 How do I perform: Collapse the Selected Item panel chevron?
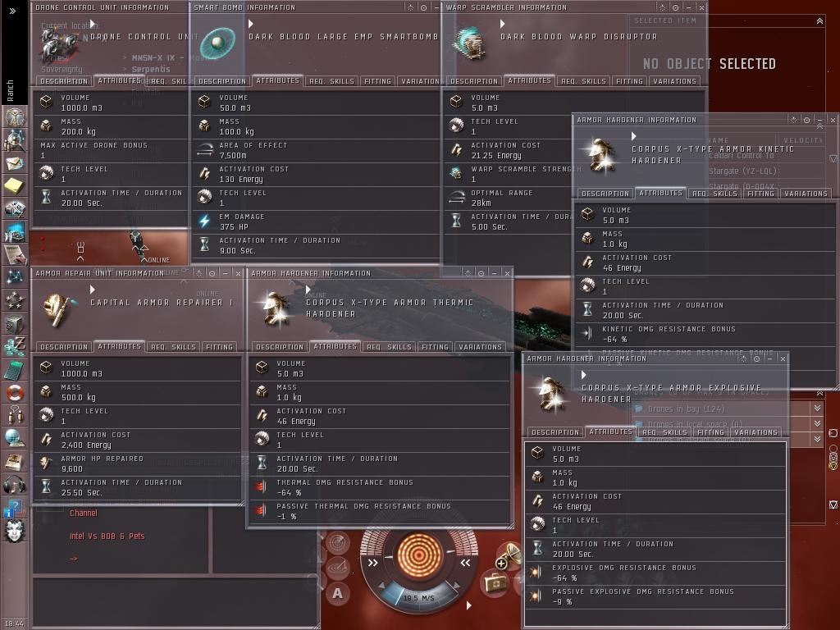point(819,21)
